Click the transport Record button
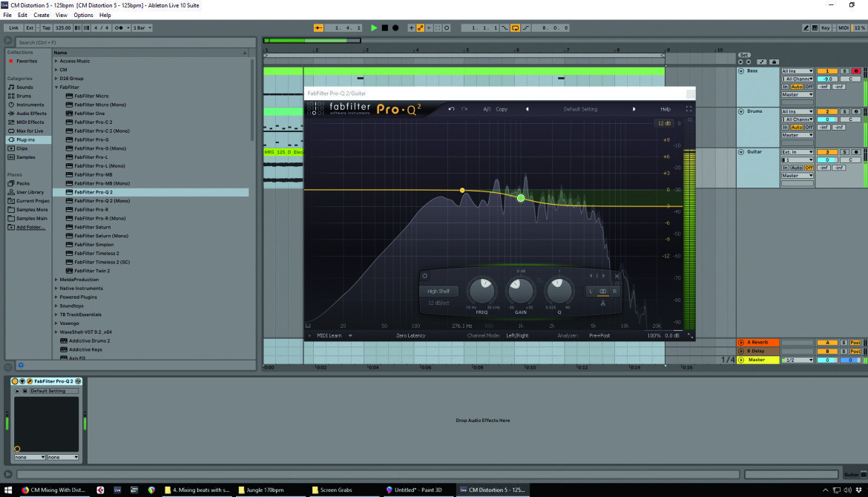 395,27
